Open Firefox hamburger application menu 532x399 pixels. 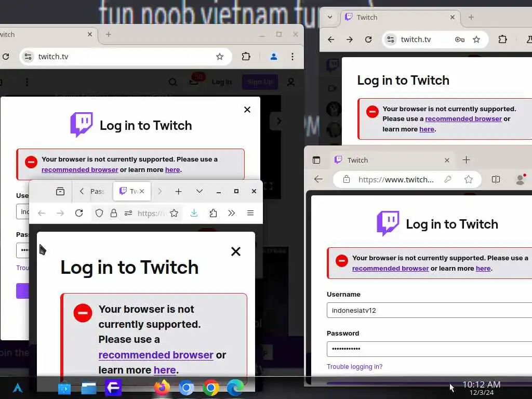click(250, 213)
